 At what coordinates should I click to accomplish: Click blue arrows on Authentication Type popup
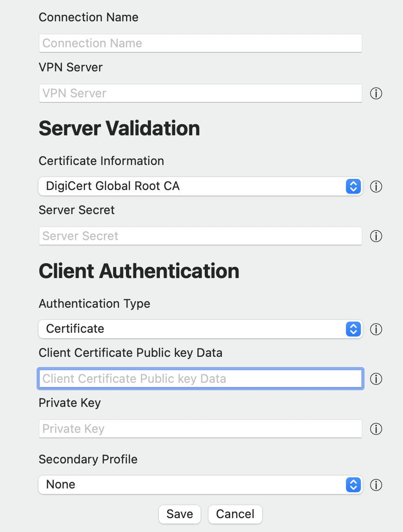[x=353, y=329]
